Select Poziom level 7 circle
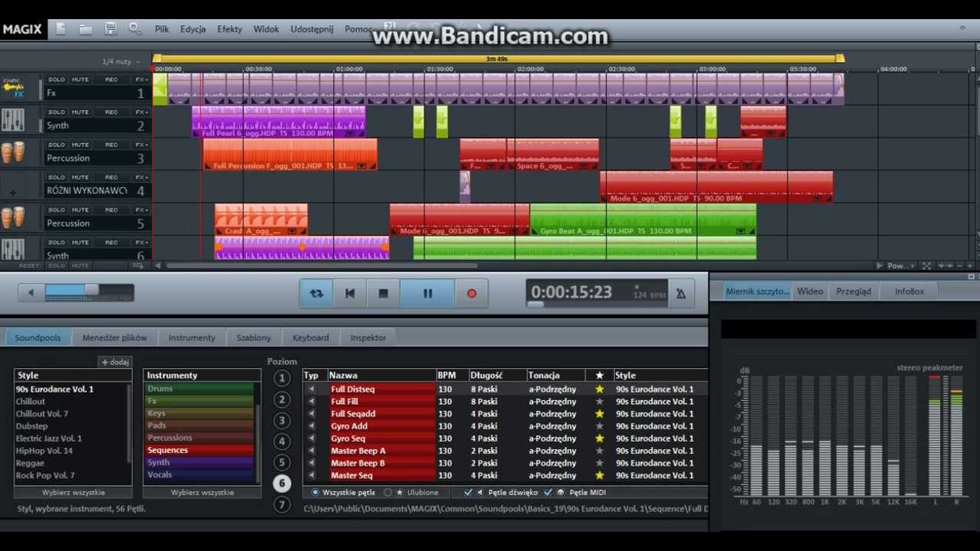 click(x=282, y=505)
